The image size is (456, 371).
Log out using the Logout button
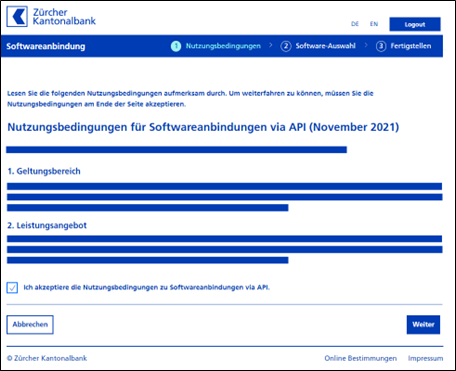[415, 24]
